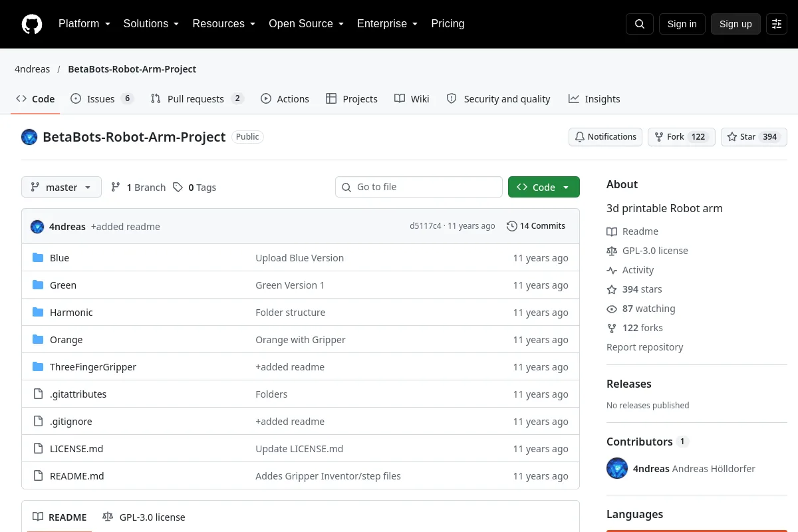
Task: Open the Blue folder icon
Action: pyautogui.click(x=38, y=258)
